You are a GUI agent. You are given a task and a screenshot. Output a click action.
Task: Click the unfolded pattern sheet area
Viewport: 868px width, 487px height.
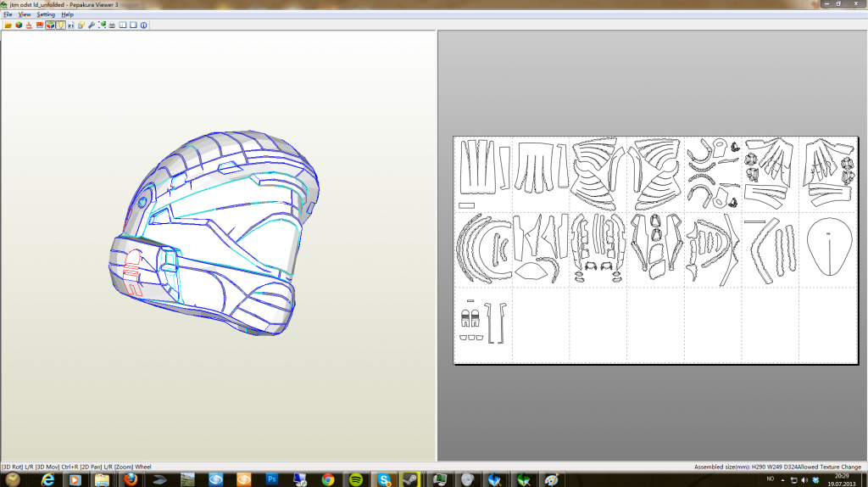pyautogui.click(x=655, y=250)
